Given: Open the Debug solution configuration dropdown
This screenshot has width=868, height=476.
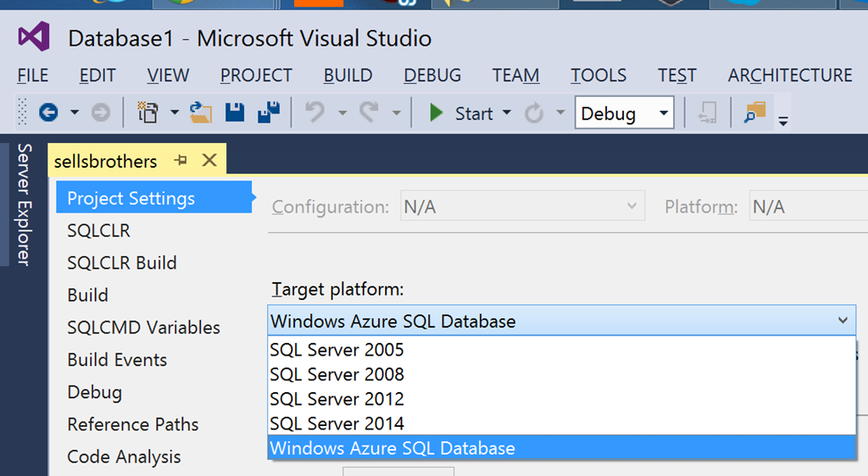Looking at the screenshot, I should point(625,113).
